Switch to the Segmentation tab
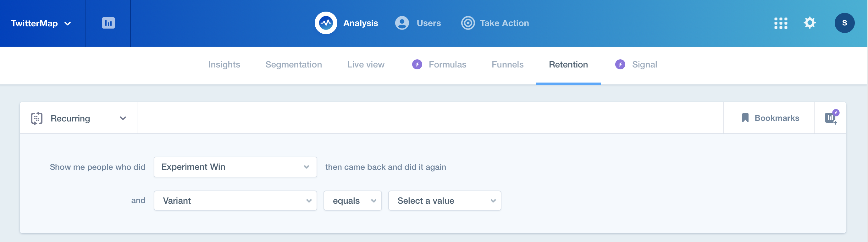The image size is (868, 242). click(x=294, y=65)
